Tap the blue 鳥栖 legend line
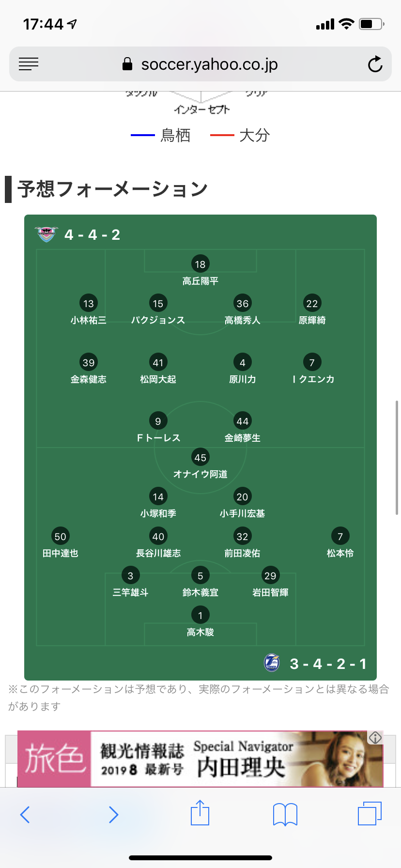The image size is (401, 868). pos(143,135)
